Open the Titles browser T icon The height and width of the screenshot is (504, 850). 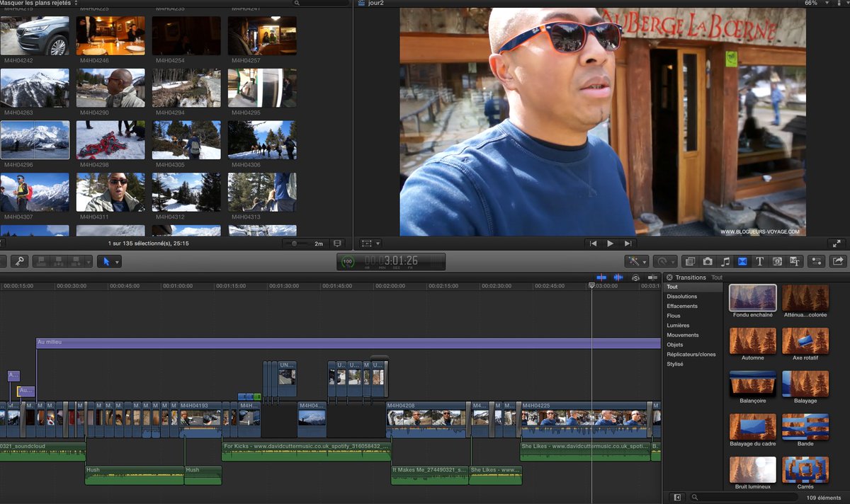click(760, 261)
